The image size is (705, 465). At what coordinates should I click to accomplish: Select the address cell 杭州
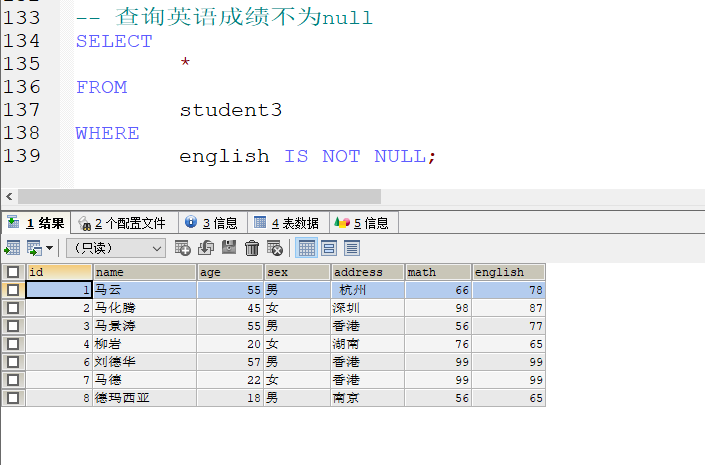click(x=368, y=290)
